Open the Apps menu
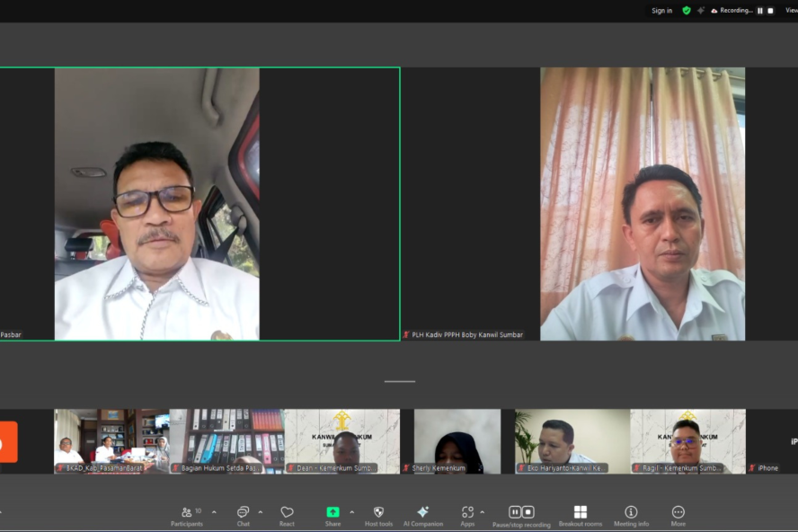Image resolution: width=798 pixels, height=532 pixels. pos(467,514)
